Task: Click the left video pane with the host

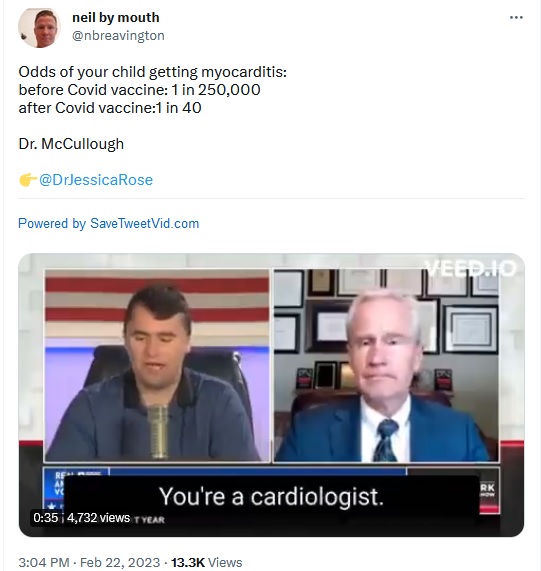Action: [x=157, y=366]
